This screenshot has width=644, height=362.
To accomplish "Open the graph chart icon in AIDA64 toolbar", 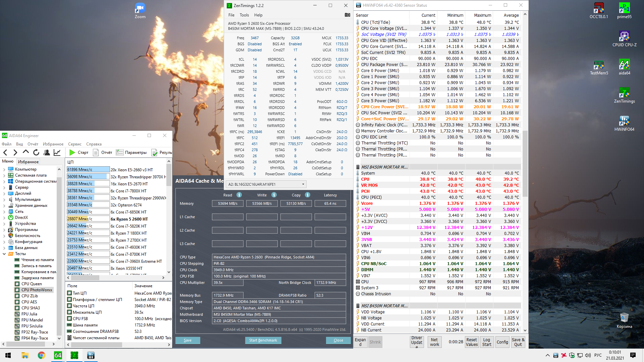I will click(57, 153).
